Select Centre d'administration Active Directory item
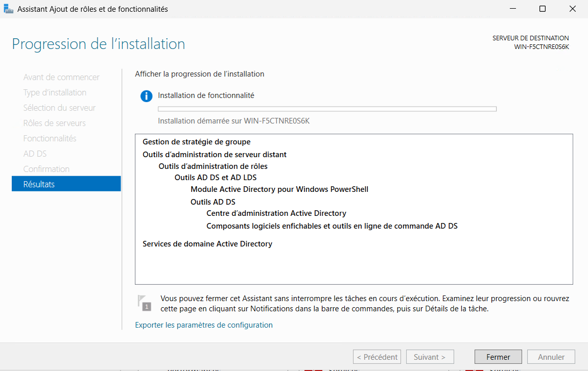Viewport: 588px width, 371px height. 276,213
